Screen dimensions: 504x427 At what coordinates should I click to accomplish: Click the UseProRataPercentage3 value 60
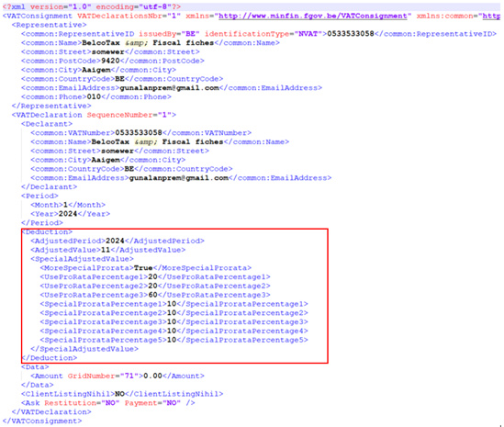(152, 295)
